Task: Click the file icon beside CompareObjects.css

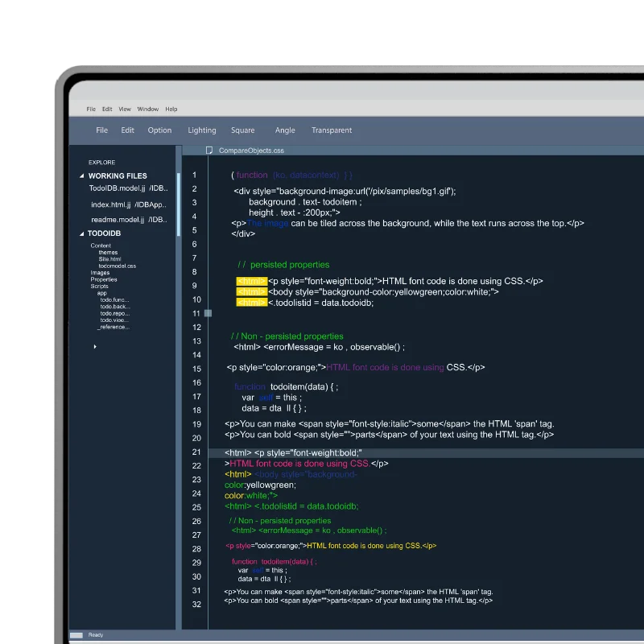Action: coord(209,151)
